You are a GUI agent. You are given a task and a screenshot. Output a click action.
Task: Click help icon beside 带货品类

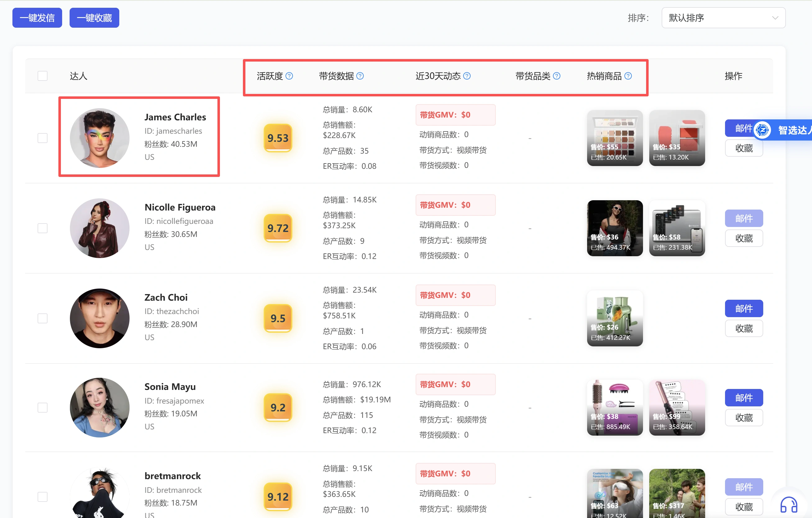[x=556, y=76]
